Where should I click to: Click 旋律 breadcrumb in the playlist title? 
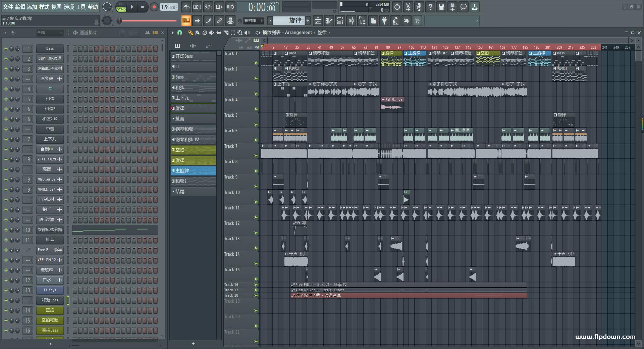[322, 33]
